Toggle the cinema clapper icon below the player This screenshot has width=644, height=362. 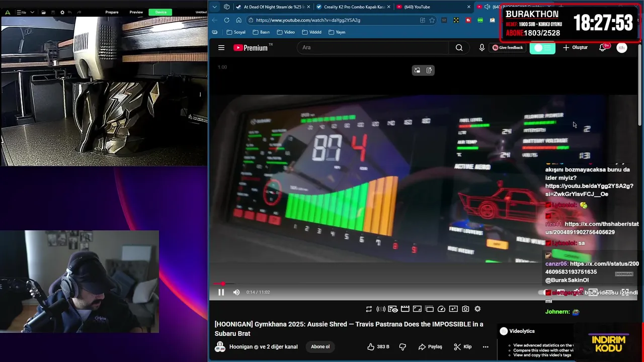coord(405,309)
